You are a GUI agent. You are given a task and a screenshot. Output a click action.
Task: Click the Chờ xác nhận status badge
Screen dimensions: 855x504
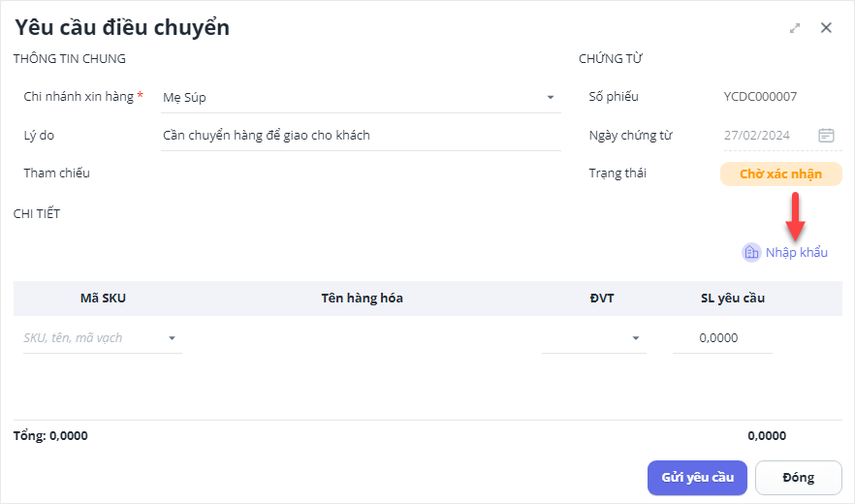click(780, 174)
